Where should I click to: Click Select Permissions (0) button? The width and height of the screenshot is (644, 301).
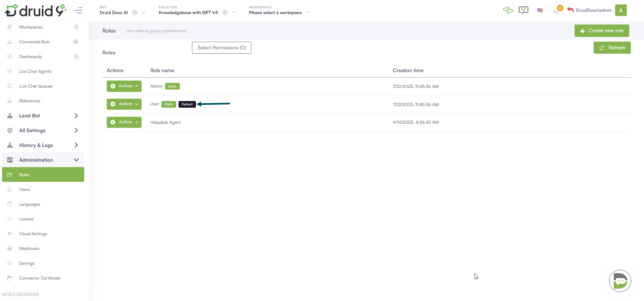pos(221,48)
